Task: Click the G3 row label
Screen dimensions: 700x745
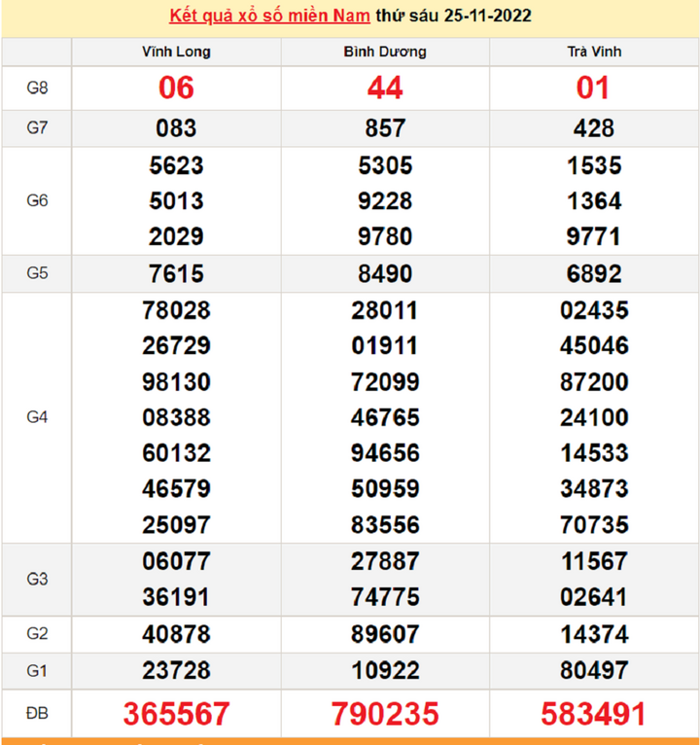Action: click(x=37, y=580)
